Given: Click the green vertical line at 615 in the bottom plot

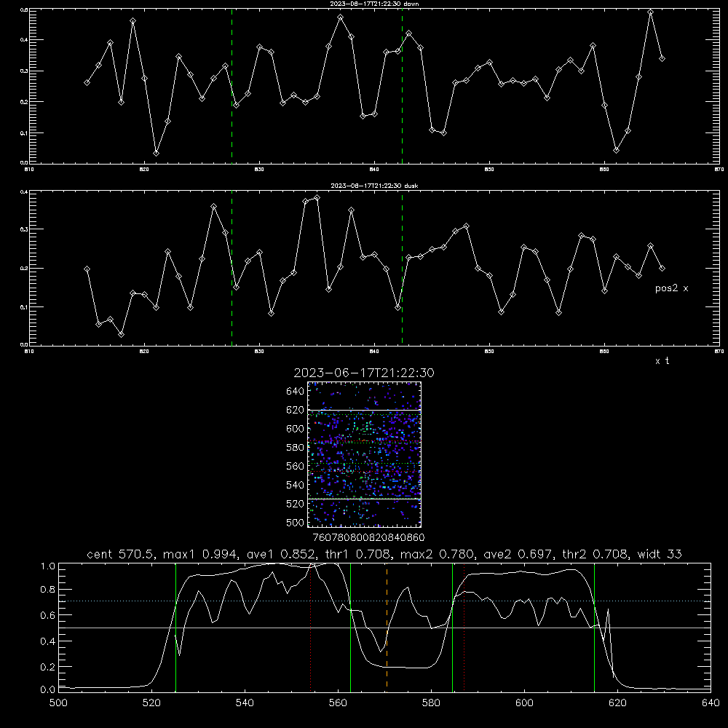Looking at the screenshot, I should [x=594, y=627].
